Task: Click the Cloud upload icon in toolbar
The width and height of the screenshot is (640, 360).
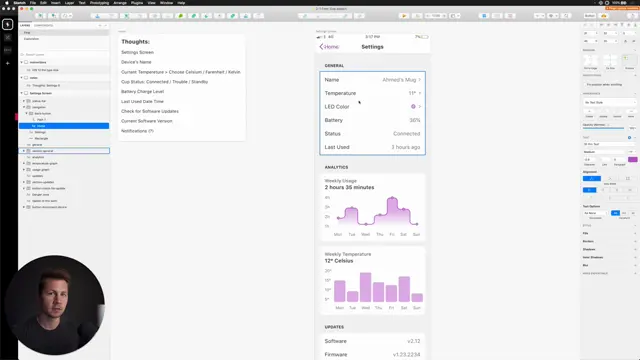Action: [x=604, y=16]
